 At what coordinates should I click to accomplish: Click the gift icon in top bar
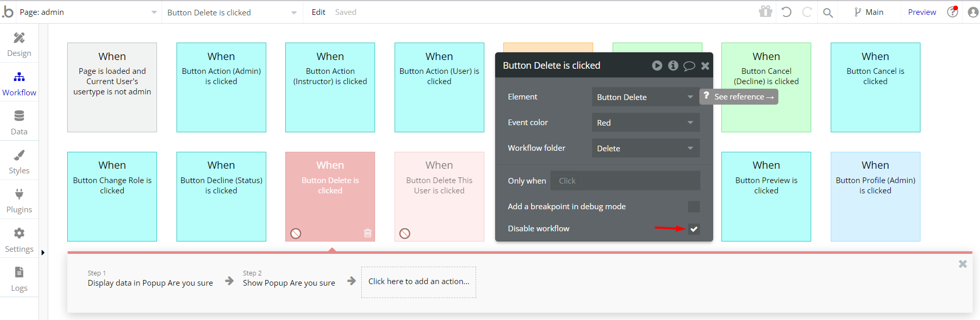coord(766,12)
